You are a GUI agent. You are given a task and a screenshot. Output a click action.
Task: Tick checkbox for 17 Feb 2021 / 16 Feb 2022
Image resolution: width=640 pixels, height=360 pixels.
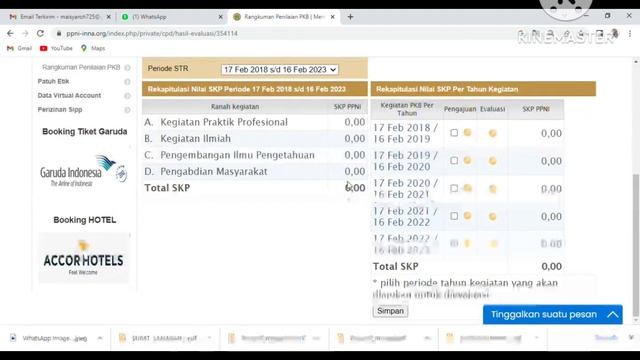point(454,216)
